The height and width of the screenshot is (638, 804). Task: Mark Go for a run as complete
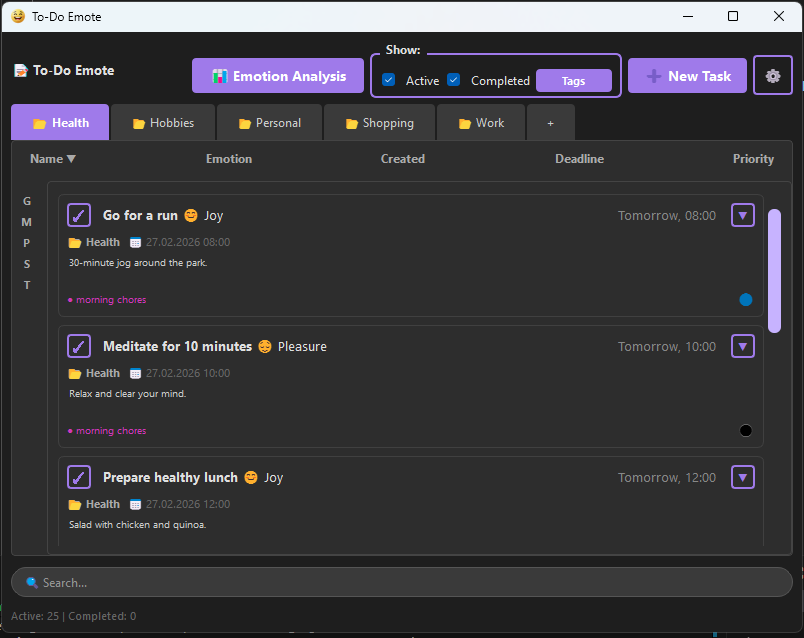78,215
